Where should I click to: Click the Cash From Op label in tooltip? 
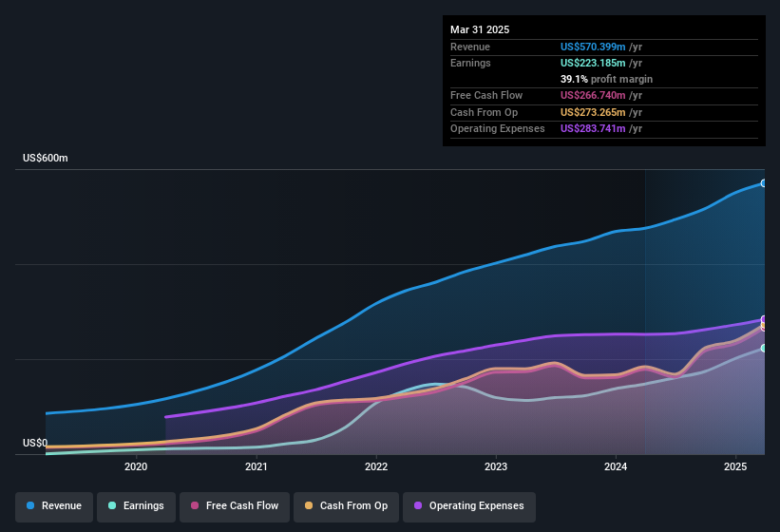click(x=484, y=112)
